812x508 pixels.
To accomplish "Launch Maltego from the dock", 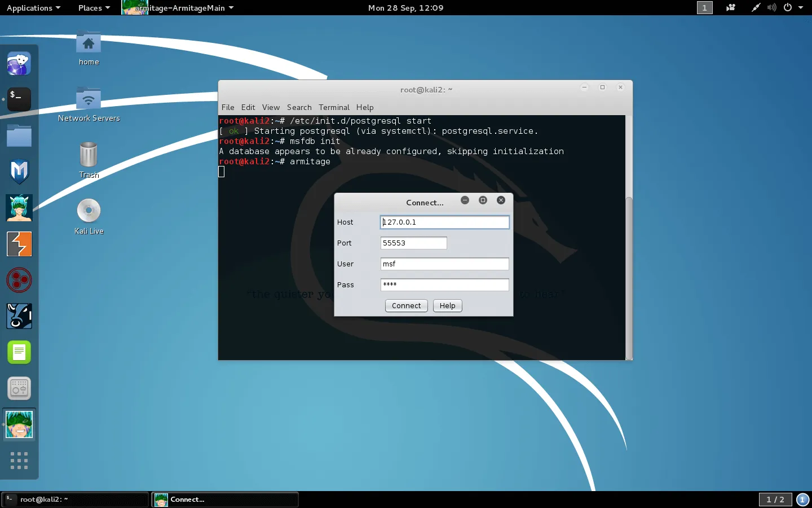I will tap(19, 280).
